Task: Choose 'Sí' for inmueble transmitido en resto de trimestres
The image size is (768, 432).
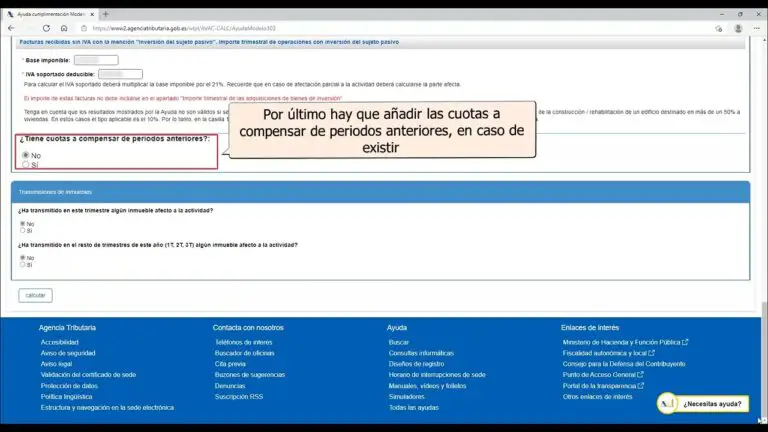Action: point(22,266)
